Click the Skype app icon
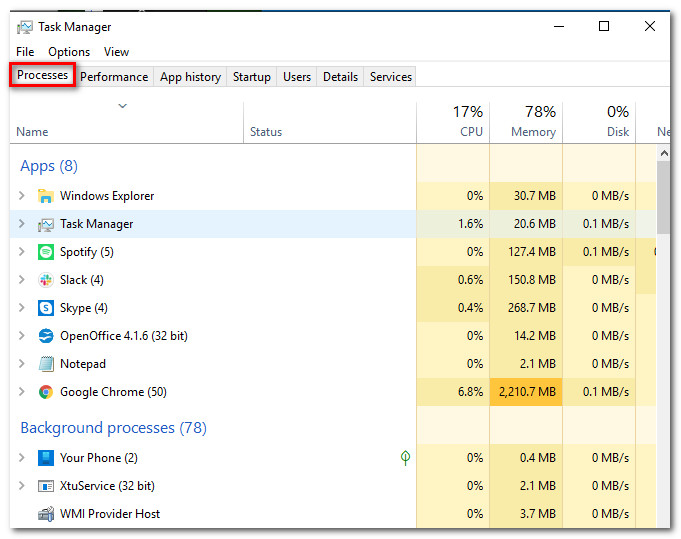Image resolution: width=681 pixels, height=539 pixels. pyautogui.click(x=45, y=308)
